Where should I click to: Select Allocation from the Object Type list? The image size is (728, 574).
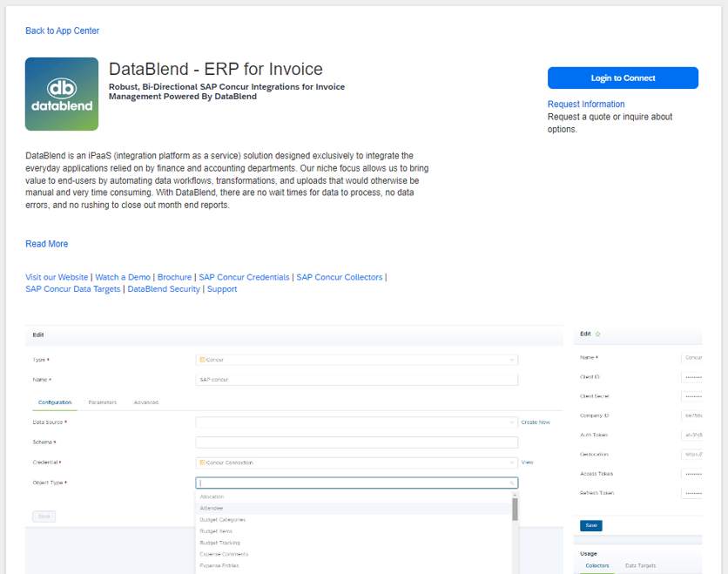(354, 496)
